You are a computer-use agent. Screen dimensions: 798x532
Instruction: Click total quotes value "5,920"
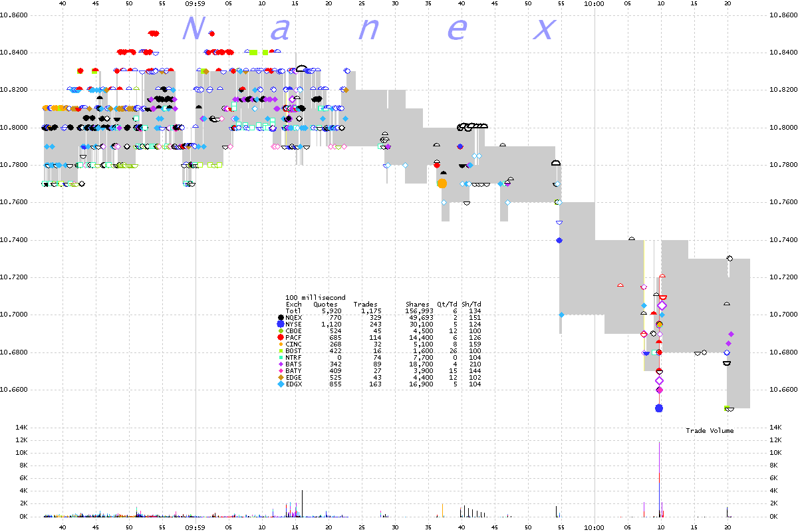tap(331, 311)
